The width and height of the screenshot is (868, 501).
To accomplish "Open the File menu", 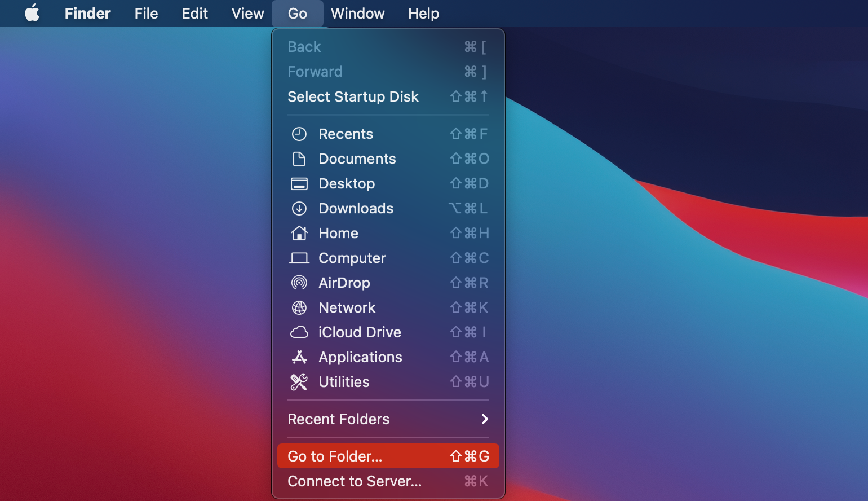I will pos(146,14).
